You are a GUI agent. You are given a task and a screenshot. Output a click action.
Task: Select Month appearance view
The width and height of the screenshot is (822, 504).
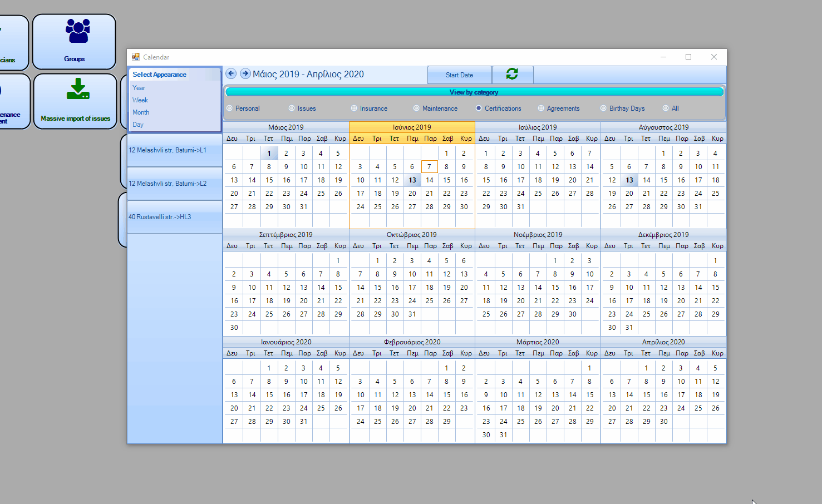141,112
